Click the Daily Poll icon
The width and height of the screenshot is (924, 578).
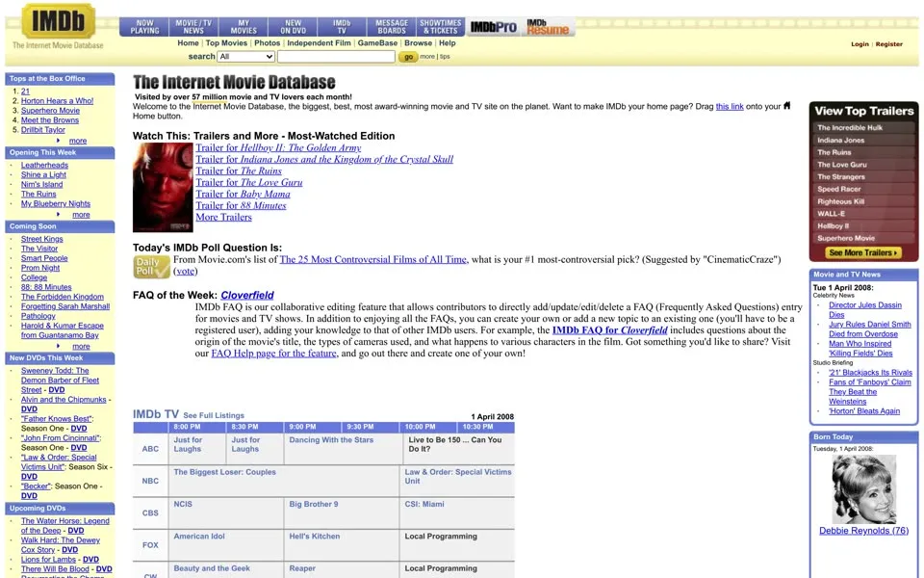pos(151,266)
